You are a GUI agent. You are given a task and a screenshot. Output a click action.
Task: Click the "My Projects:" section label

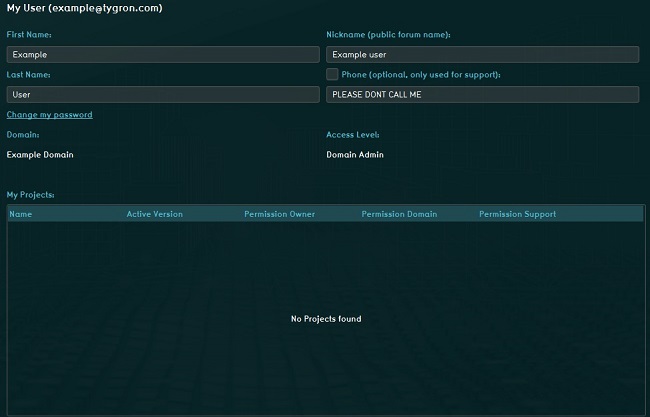[x=31, y=194]
